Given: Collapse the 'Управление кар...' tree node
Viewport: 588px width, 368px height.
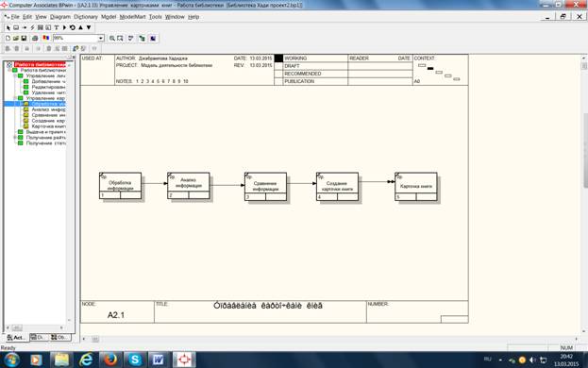Looking at the screenshot, I should point(15,98).
